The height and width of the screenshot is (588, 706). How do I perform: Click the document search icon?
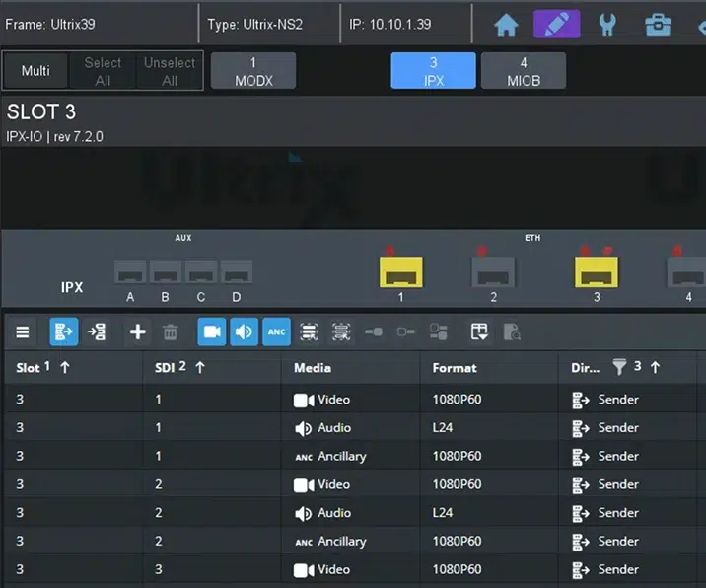pos(512,332)
